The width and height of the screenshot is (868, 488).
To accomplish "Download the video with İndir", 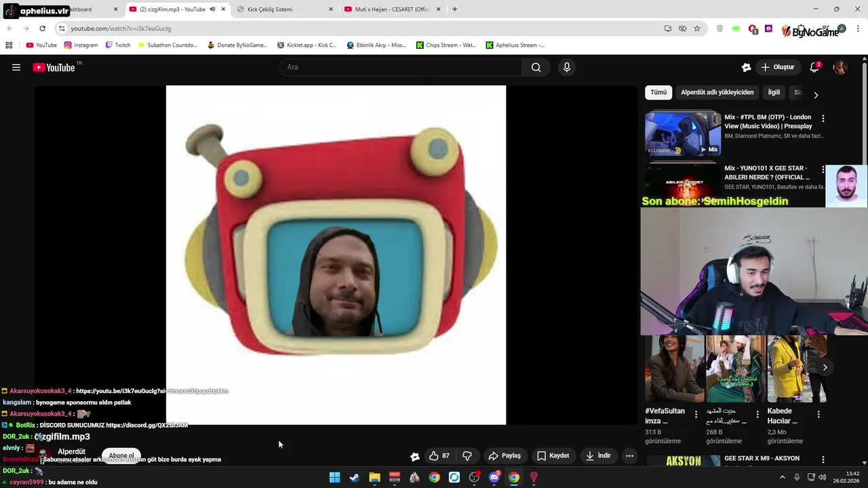I will (x=598, y=455).
